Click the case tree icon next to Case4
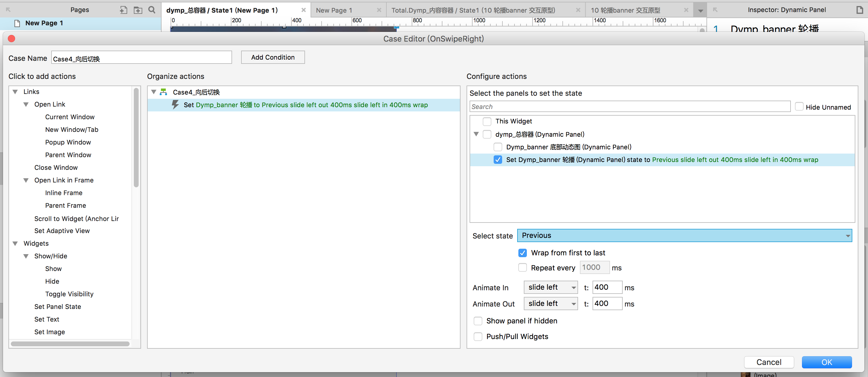 (x=163, y=92)
